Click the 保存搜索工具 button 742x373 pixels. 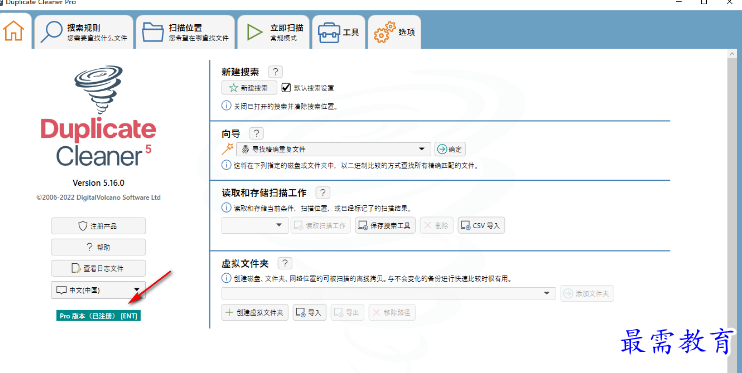point(386,225)
